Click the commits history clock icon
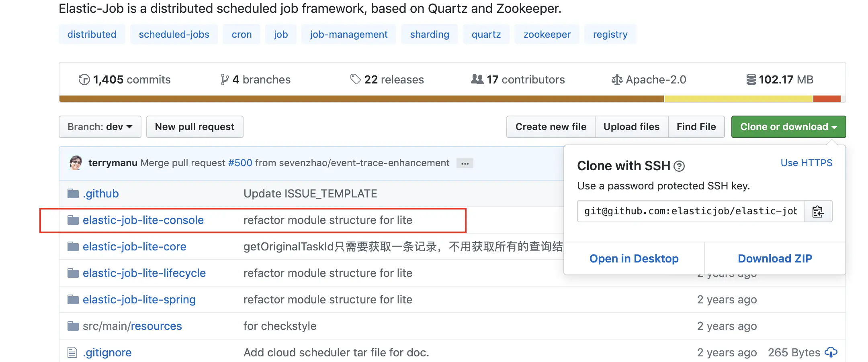The height and width of the screenshot is (362, 868). (84, 79)
